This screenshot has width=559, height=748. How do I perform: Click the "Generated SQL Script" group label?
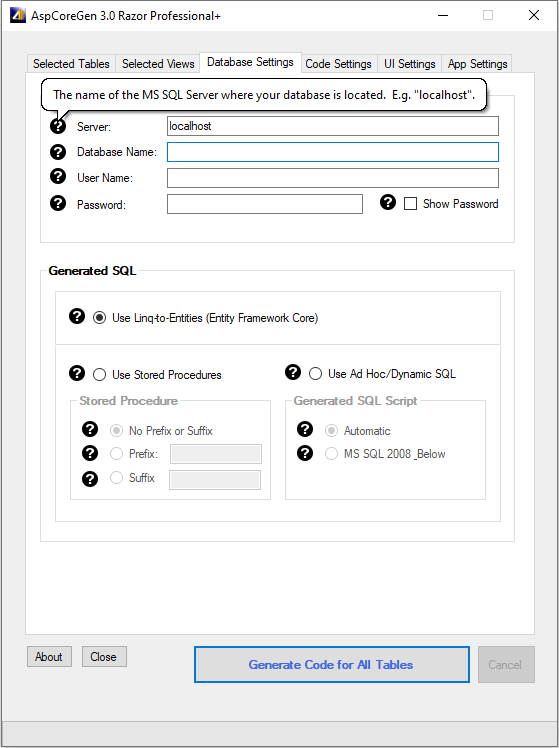tap(355, 401)
